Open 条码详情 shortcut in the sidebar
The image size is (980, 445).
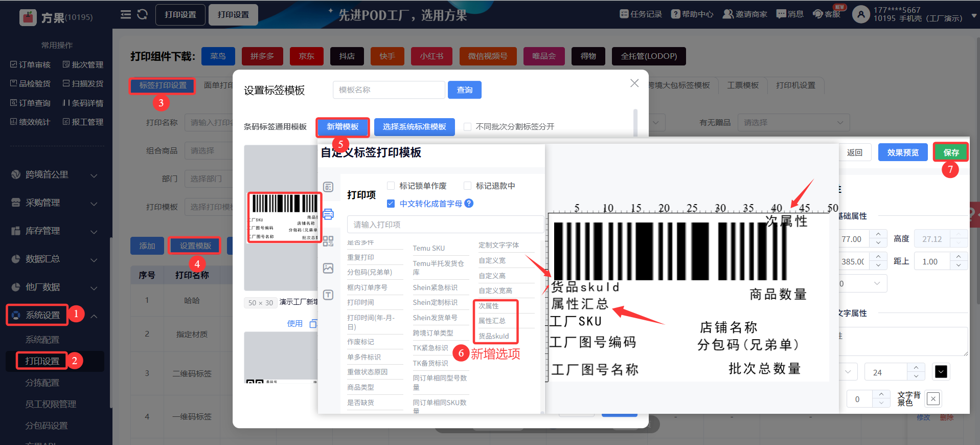click(x=83, y=103)
